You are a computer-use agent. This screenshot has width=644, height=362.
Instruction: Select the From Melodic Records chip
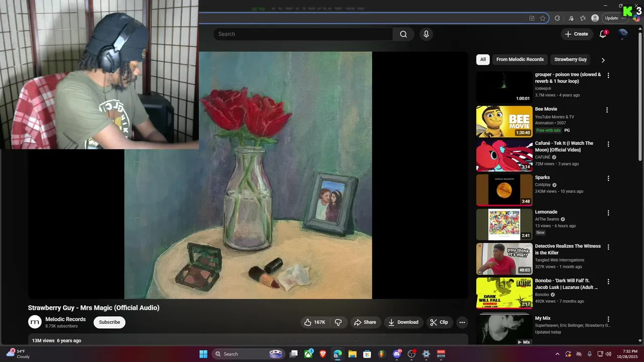[520, 59]
